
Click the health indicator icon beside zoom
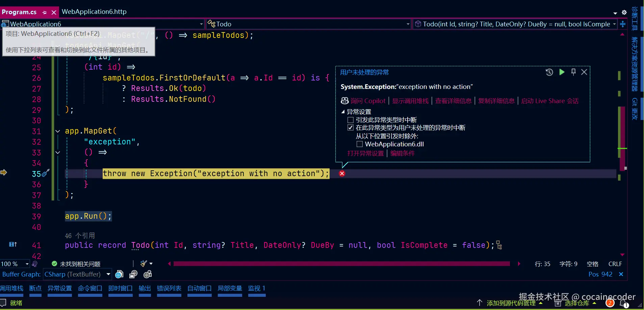click(34, 264)
